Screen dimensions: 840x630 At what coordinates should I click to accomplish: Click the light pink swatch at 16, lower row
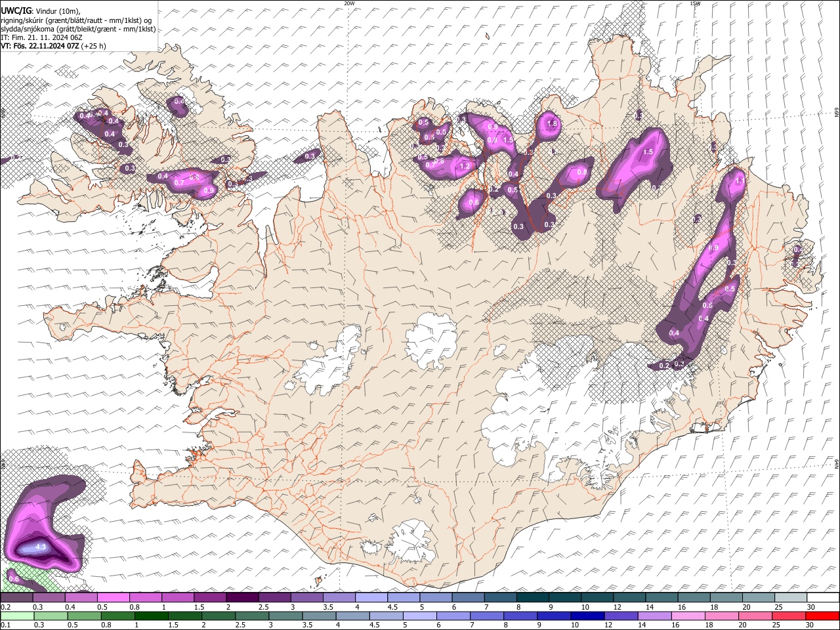point(688,616)
